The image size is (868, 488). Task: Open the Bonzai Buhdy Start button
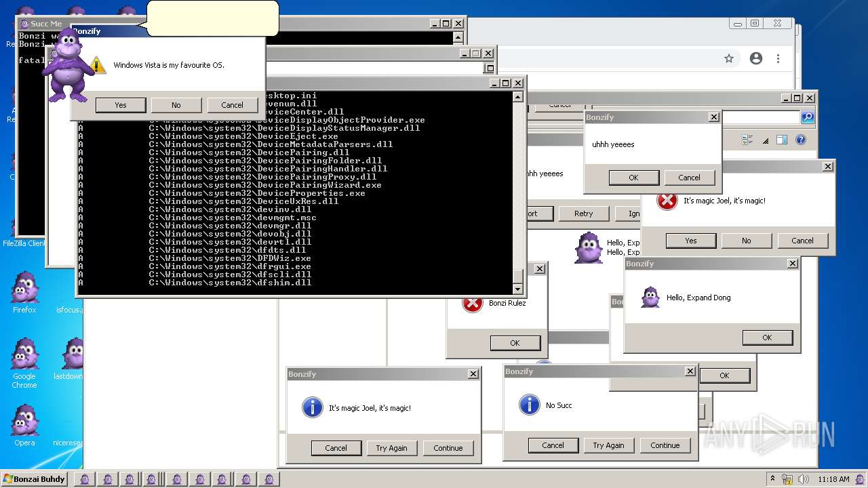click(x=34, y=479)
